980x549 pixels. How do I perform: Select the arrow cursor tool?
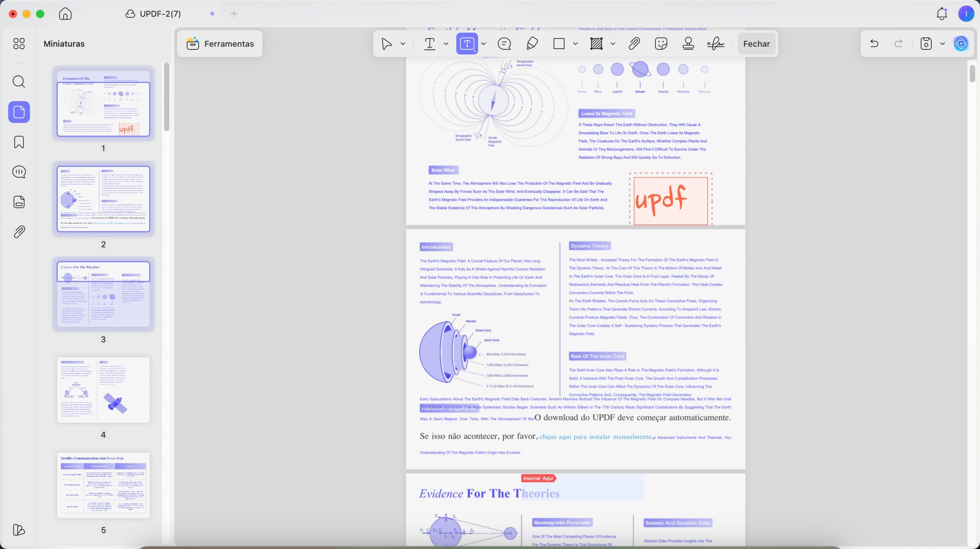387,44
